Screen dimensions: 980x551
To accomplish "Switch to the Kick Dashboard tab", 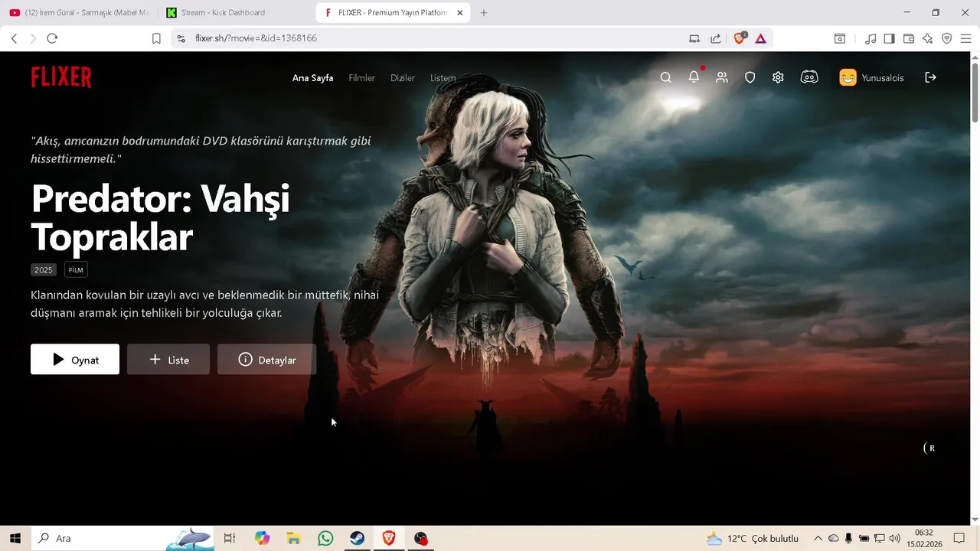I will (x=234, y=13).
